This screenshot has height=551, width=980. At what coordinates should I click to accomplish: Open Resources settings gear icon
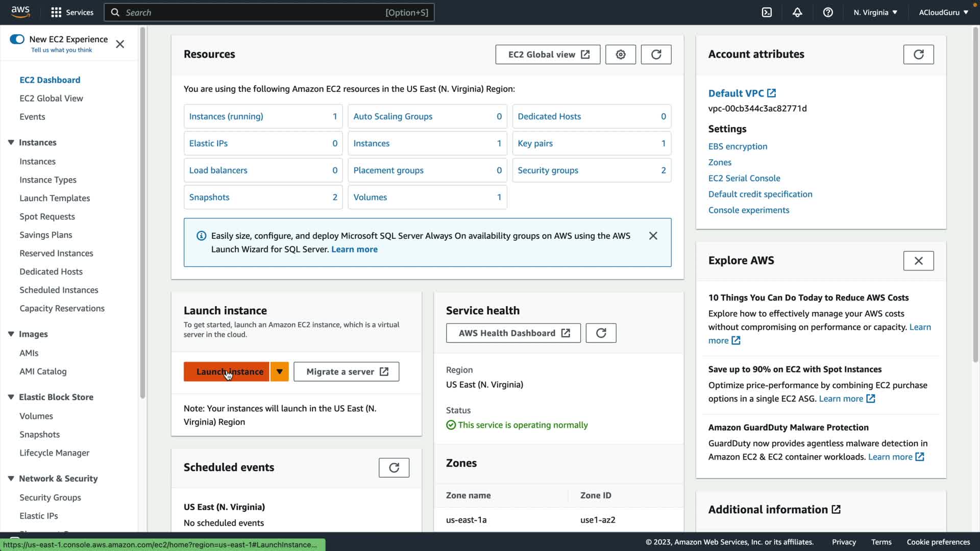pos(620,55)
